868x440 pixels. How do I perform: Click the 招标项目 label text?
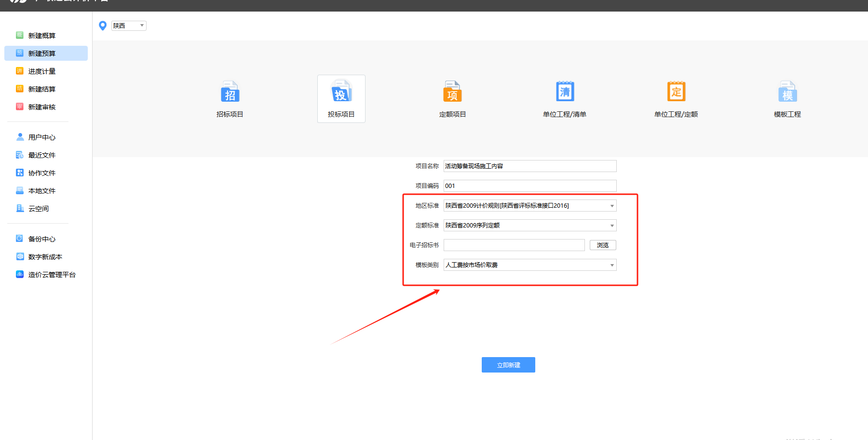(x=230, y=114)
